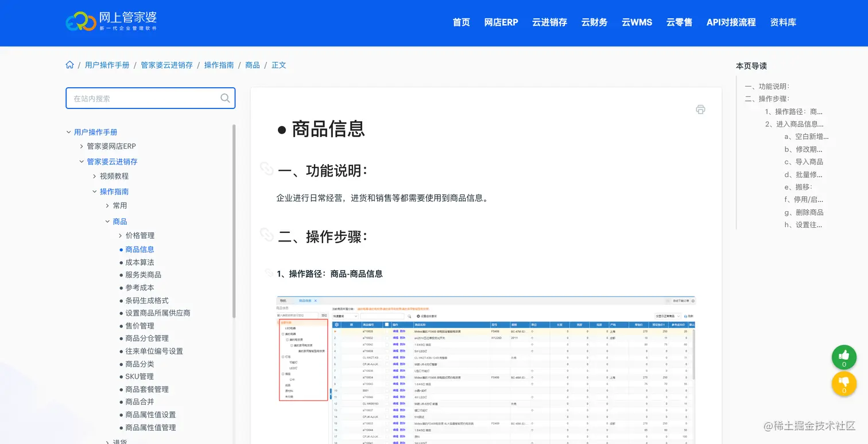
Task: Select 商品信息 in the sidebar tree
Action: click(x=139, y=250)
